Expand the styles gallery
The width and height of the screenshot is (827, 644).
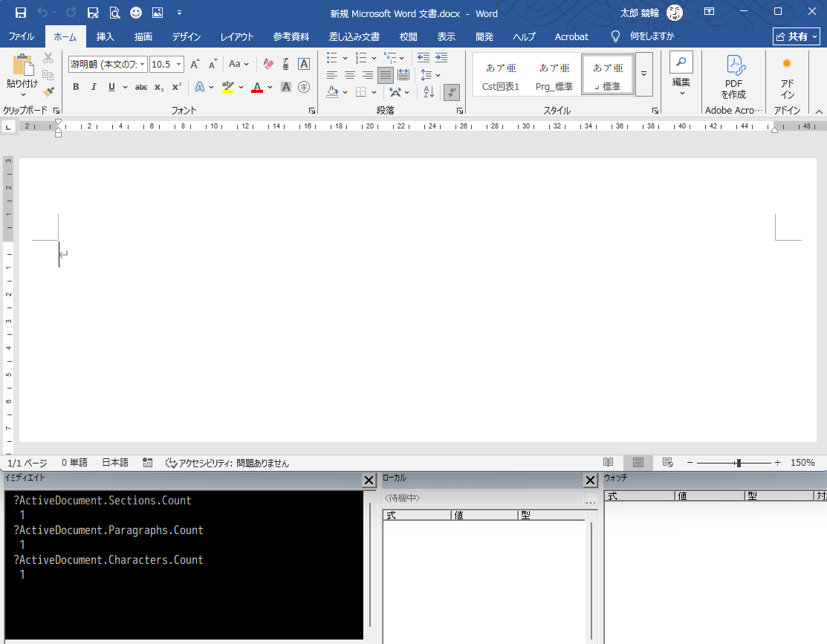tap(644, 74)
